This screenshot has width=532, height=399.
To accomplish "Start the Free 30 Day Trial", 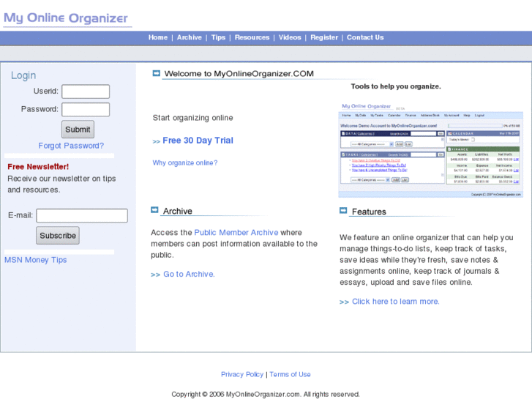I will [x=198, y=141].
